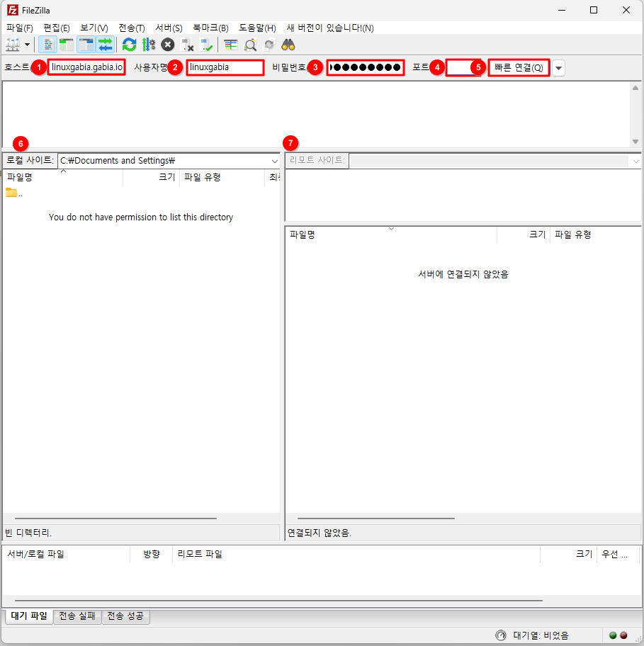Open 새 버전이 있습니다!(N) menu

pos(330,28)
